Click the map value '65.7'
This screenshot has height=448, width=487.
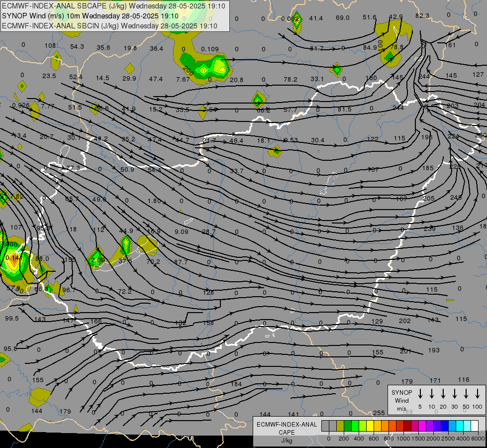click(x=72, y=199)
